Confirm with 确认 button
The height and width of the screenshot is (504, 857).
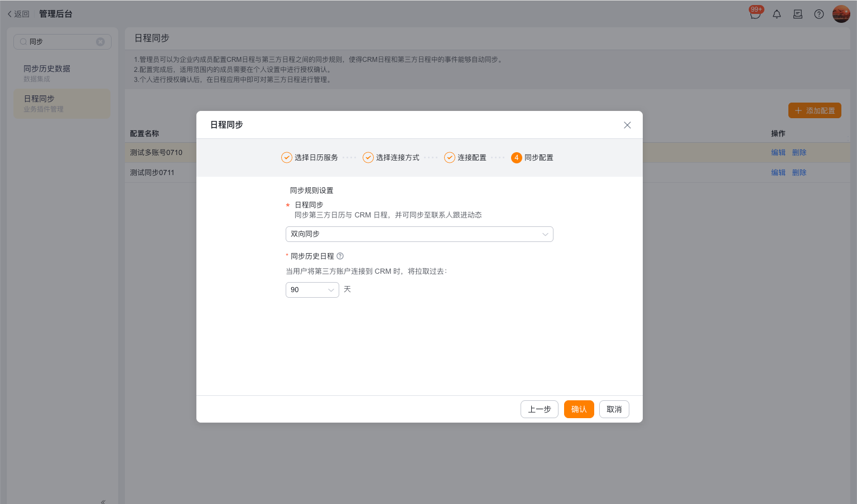coord(579,409)
